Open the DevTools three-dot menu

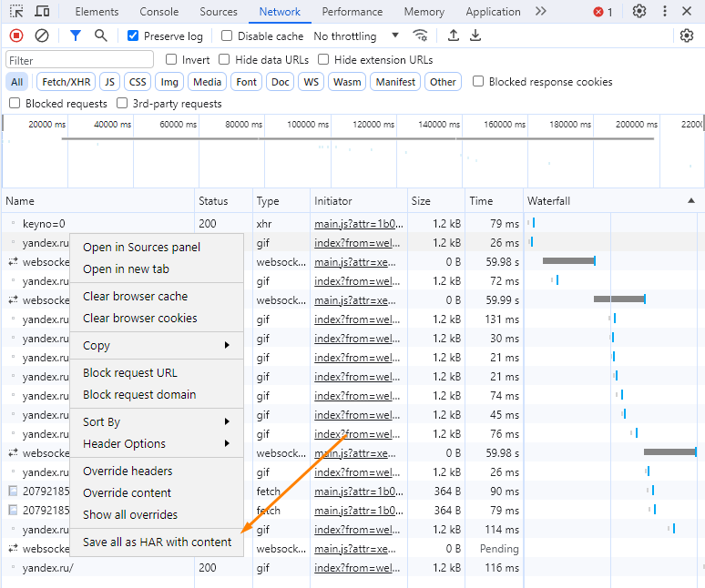pyautogui.click(x=665, y=11)
